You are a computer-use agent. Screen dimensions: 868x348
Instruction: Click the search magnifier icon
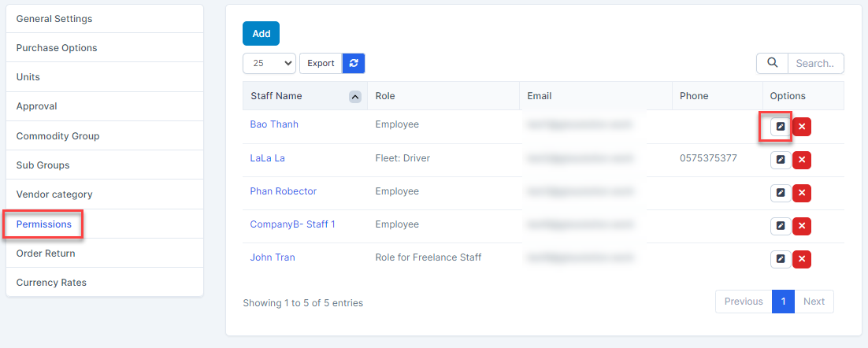click(x=772, y=63)
